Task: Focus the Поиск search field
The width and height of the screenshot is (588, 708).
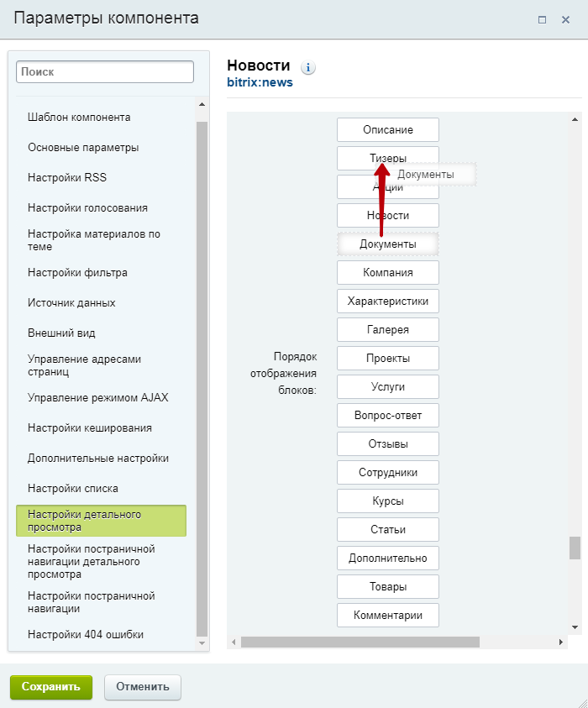Action: (105, 71)
